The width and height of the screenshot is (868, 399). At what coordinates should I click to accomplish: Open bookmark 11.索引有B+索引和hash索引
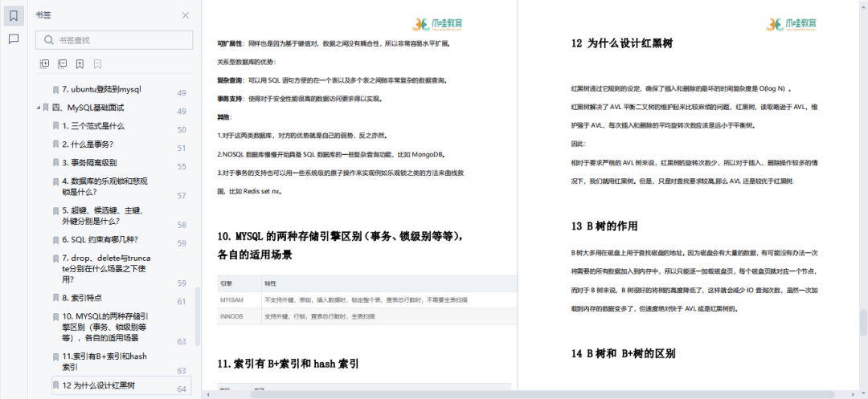[104, 361]
